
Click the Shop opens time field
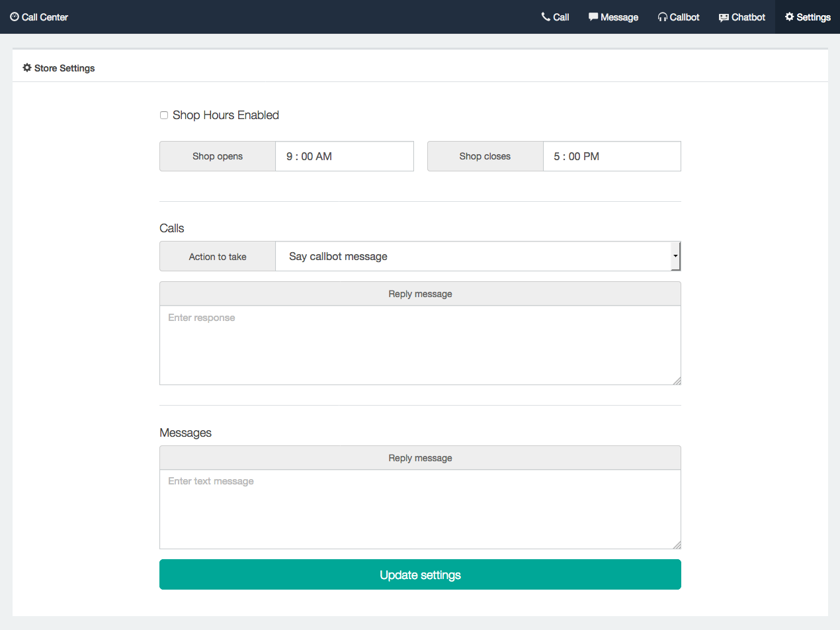pyautogui.click(x=344, y=156)
